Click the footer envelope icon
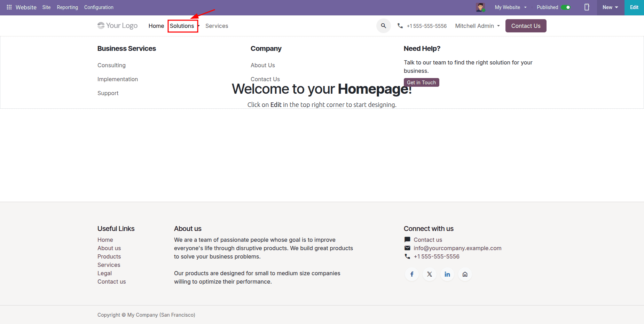This screenshot has height=324, width=644. [x=407, y=248]
